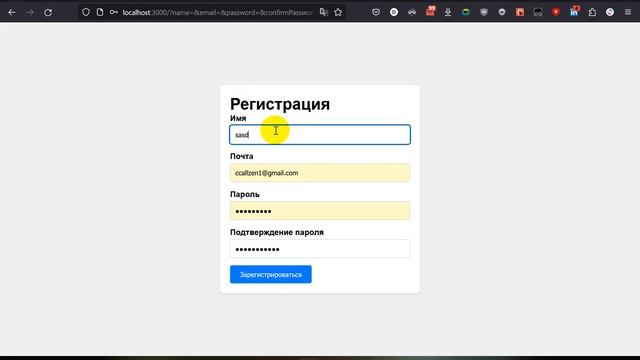Open the grey shield extension
640x360 pixels.
point(484,12)
